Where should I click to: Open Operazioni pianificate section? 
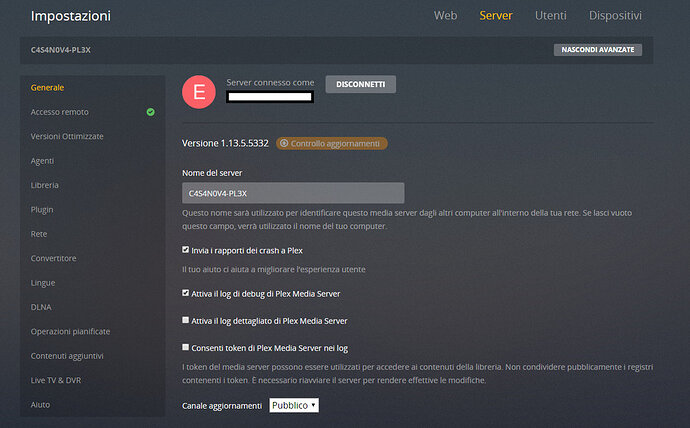(70, 331)
